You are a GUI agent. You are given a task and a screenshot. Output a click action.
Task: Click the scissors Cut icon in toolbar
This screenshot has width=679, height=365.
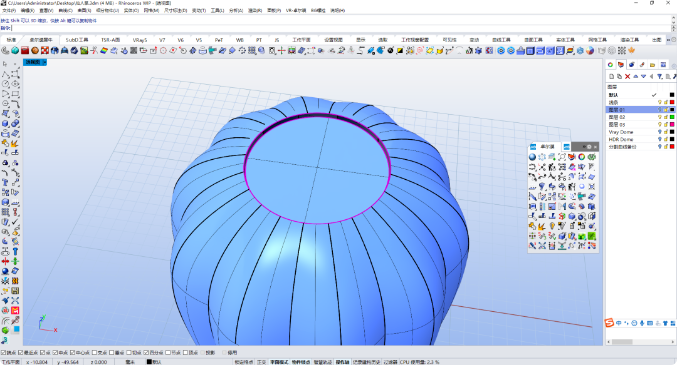[x=94, y=51]
